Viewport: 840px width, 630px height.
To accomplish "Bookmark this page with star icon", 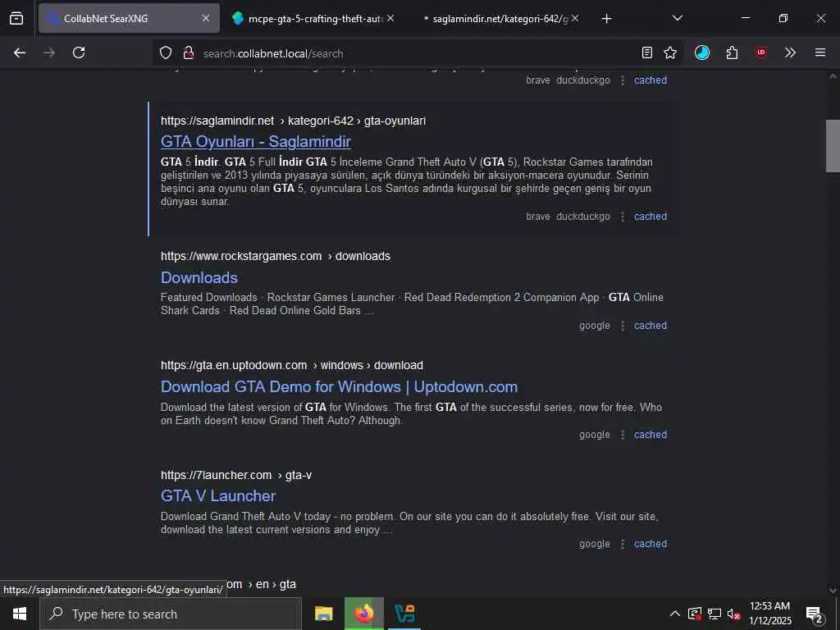I will point(670,52).
